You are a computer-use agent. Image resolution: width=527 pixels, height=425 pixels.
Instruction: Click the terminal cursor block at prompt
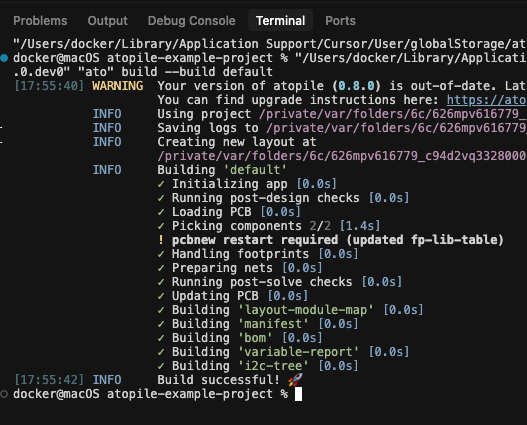pyautogui.click(x=298, y=394)
